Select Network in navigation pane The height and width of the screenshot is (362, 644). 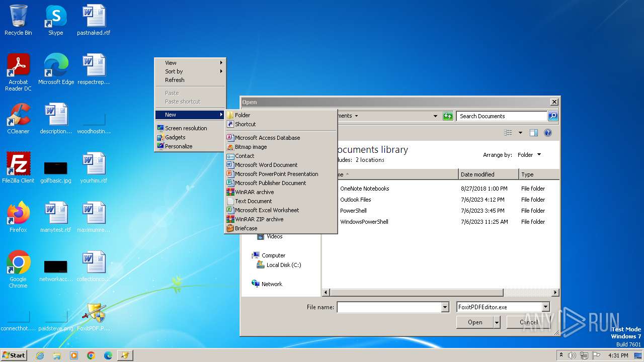[267, 284]
